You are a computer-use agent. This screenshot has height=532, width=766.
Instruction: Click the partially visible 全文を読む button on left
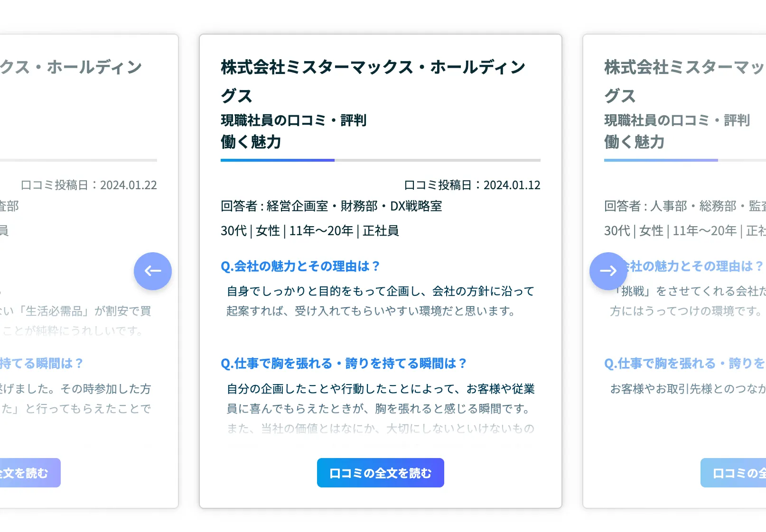[28, 472]
